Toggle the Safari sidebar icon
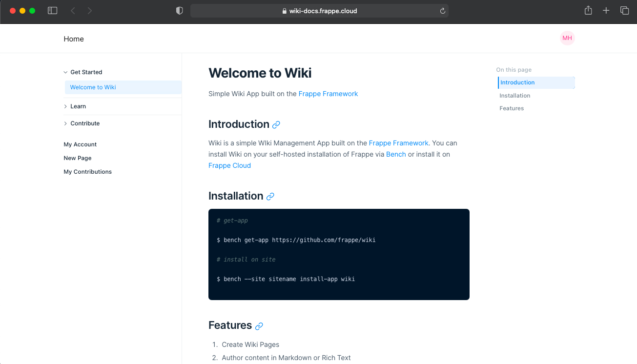Screen dimensions: 637x364 pos(52,10)
